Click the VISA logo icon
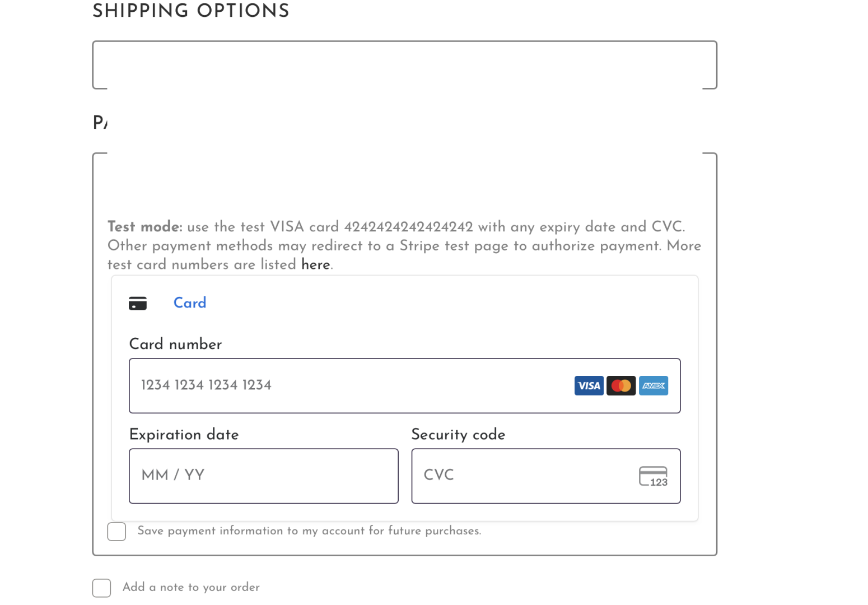Screen dimensions: 868x605 (589, 386)
